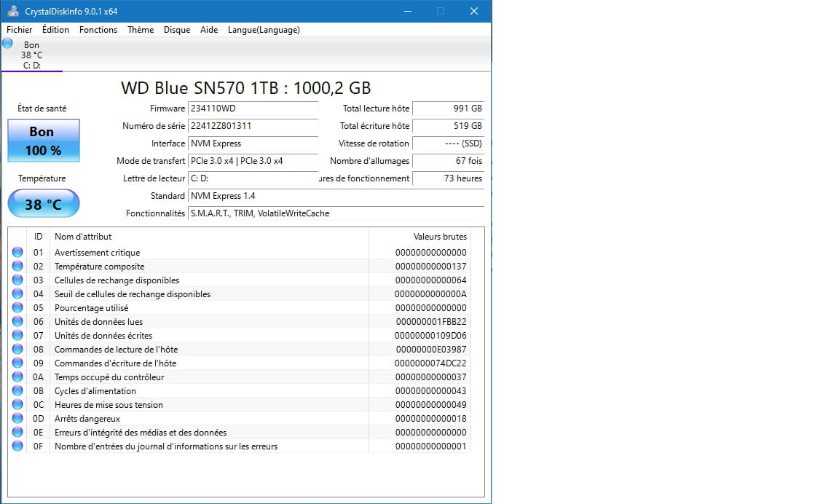This screenshot has width=839, height=504.
Task: Click the Standard field NVM Express 1.4
Action: pyautogui.click(x=336, y=197)
